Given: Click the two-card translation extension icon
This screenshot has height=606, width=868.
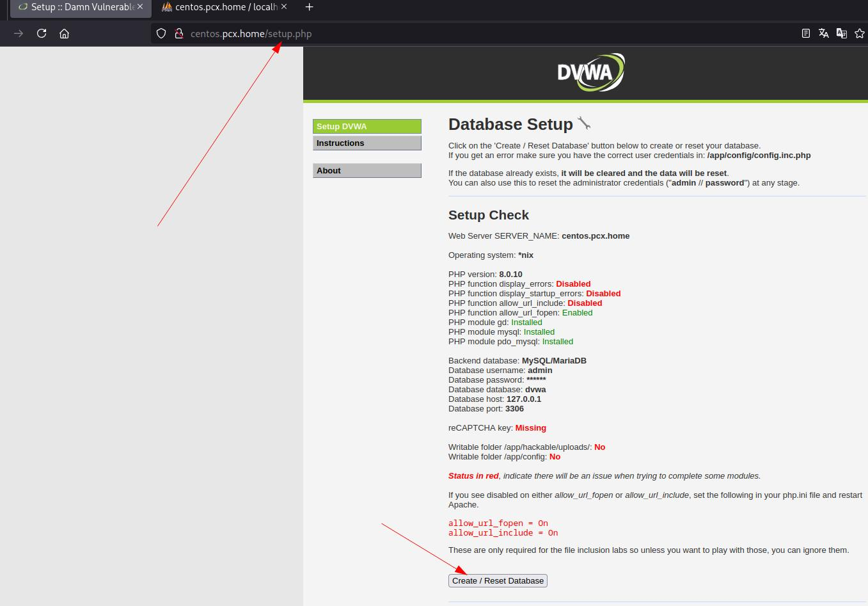Looking at the screenshot, I should 842,33.
